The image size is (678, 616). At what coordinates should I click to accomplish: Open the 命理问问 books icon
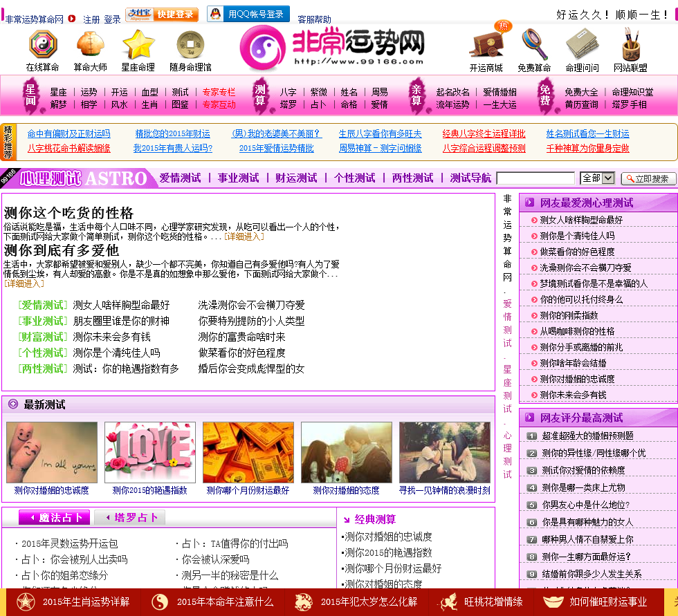pos(583,44)
